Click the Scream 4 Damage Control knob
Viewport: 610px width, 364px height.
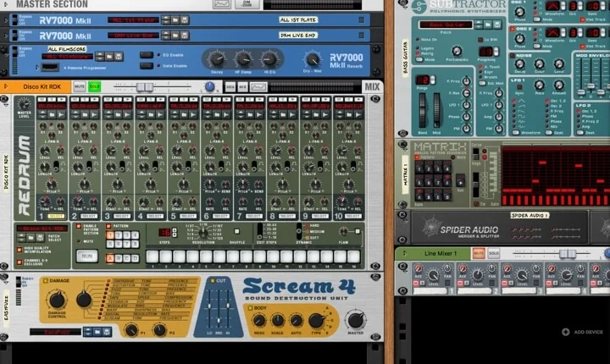click(x=57, y=300)
